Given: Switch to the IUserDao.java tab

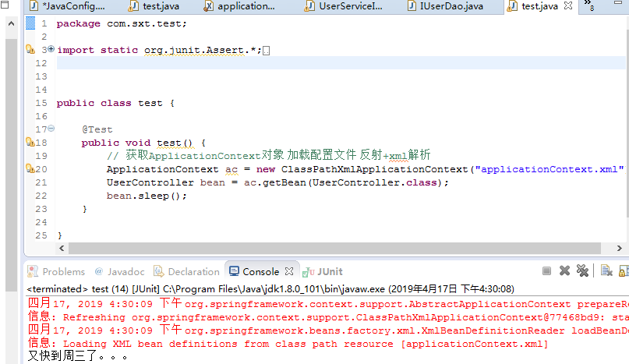Looking at the screenshot, I should 445,6.
